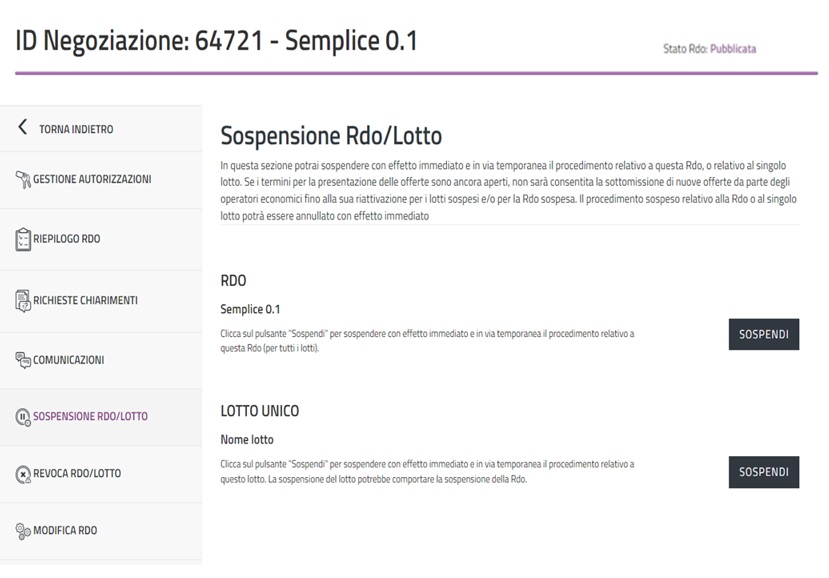Click the Modifica RDO gears icon

pos(24,530)
